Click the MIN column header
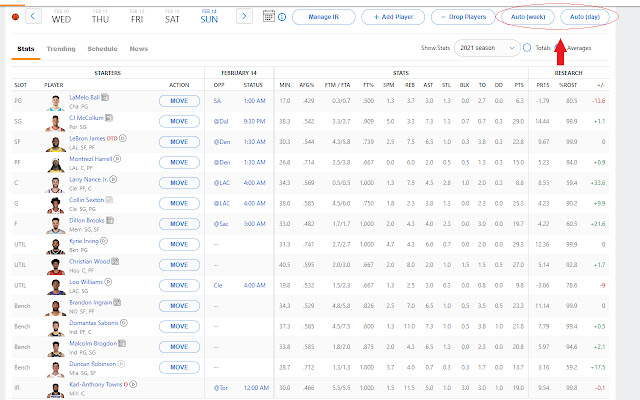 pos(285,85)
